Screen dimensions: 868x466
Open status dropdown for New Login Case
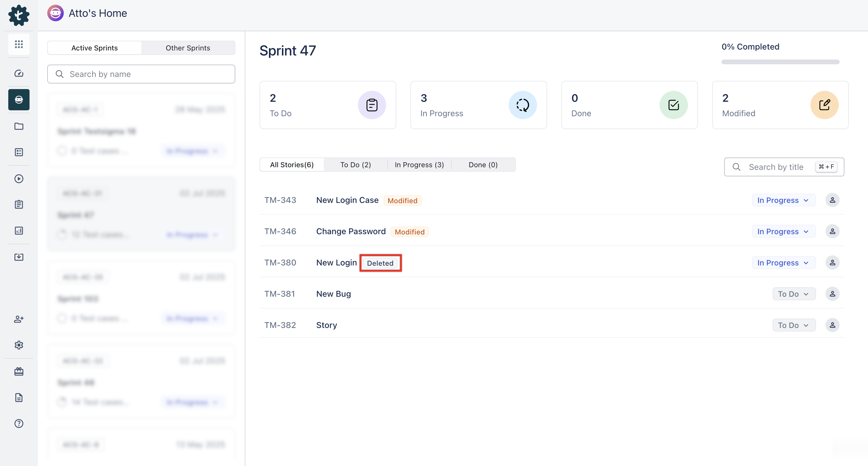784,200
